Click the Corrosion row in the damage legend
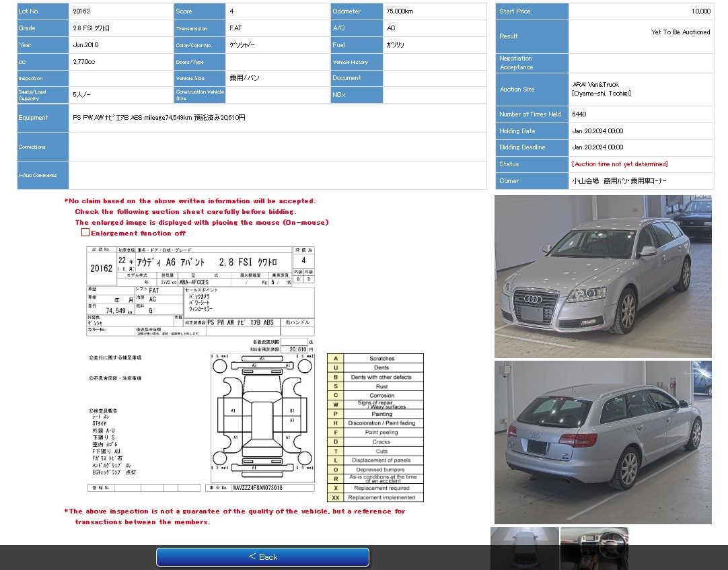Screen dimensions: 728x570 (x=375, y=395)
